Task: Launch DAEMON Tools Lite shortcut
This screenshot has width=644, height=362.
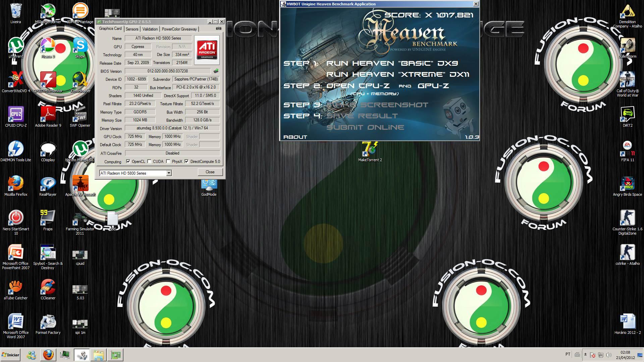Action: [x=16, y=152]
